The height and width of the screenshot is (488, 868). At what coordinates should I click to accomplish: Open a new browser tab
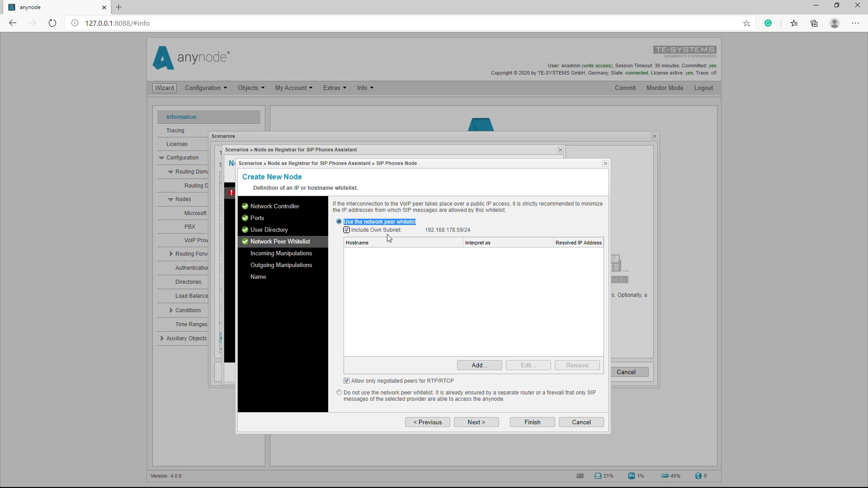click(x=119, y=7)
